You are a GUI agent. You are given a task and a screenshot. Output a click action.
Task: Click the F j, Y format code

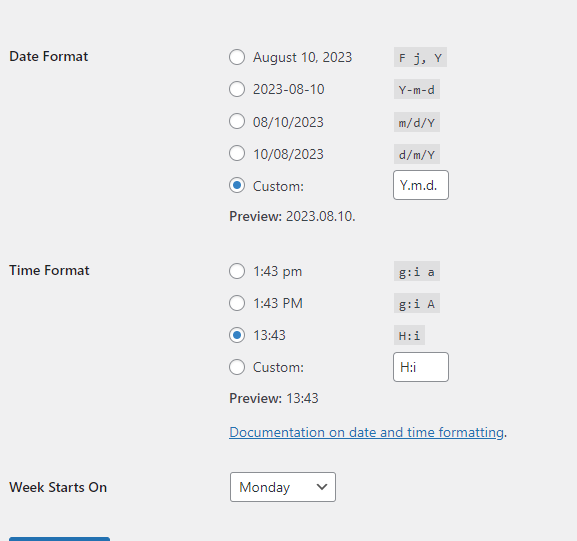420,57
